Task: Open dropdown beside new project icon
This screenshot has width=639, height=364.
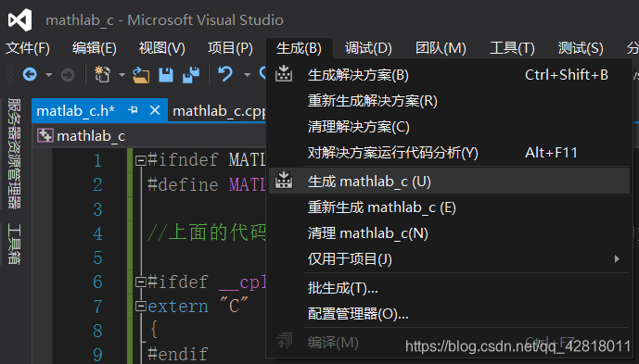Action: 121,75
